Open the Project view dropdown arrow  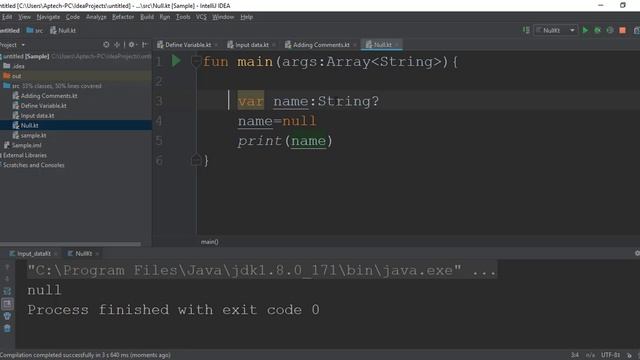[23, 45]
